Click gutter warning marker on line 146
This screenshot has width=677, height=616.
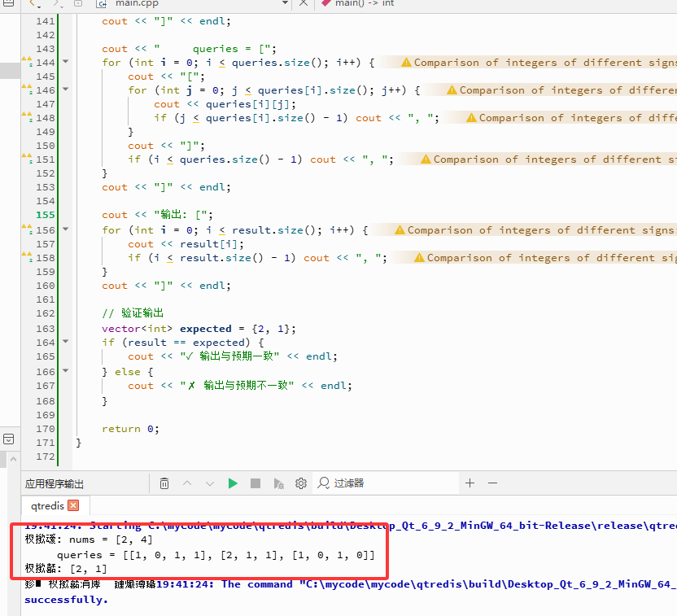27,89
